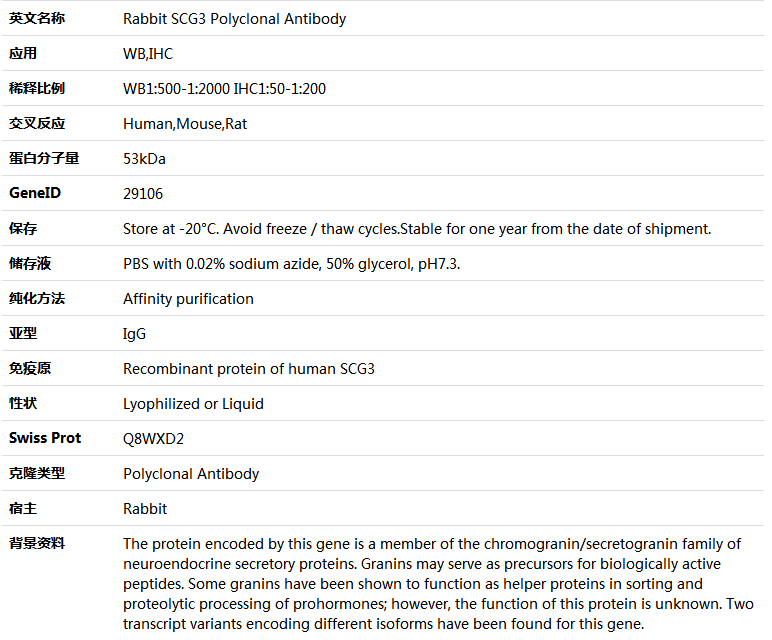Click the Store at -20°C storage instructions
This screenshot has width=772, height=640.
(417, 229)
